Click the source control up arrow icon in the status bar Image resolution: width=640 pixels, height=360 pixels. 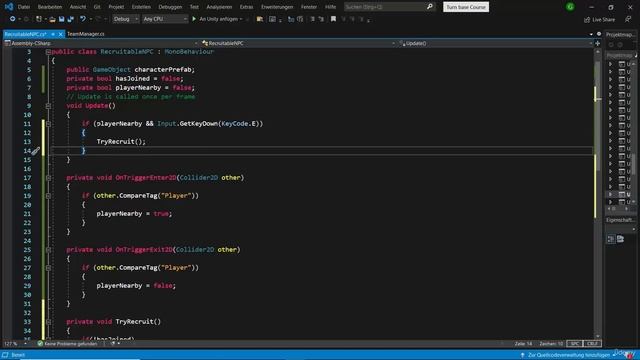point(522,355)
